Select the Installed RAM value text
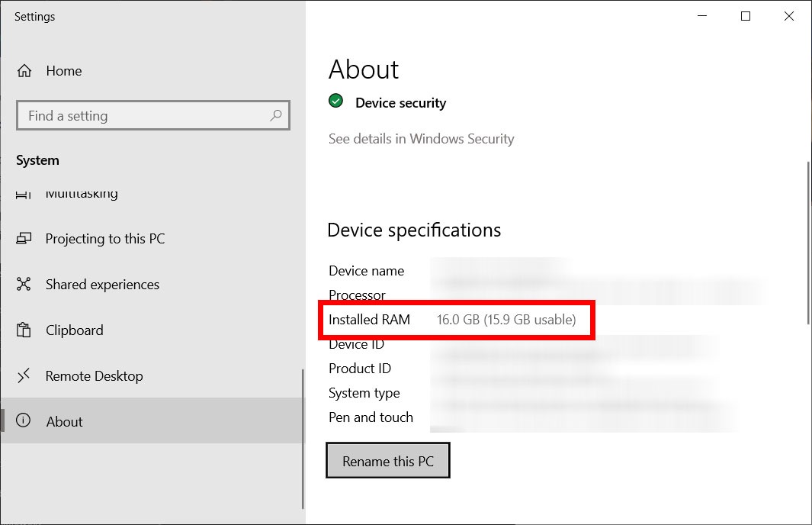 click(505, 320)
